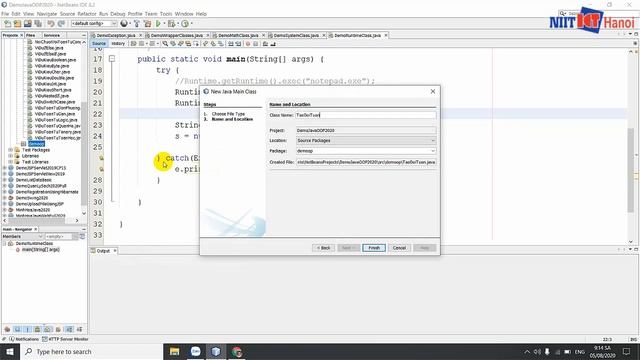Click the Redo toolbar icon
Screen dimensions: 640x360
(61, 24)
